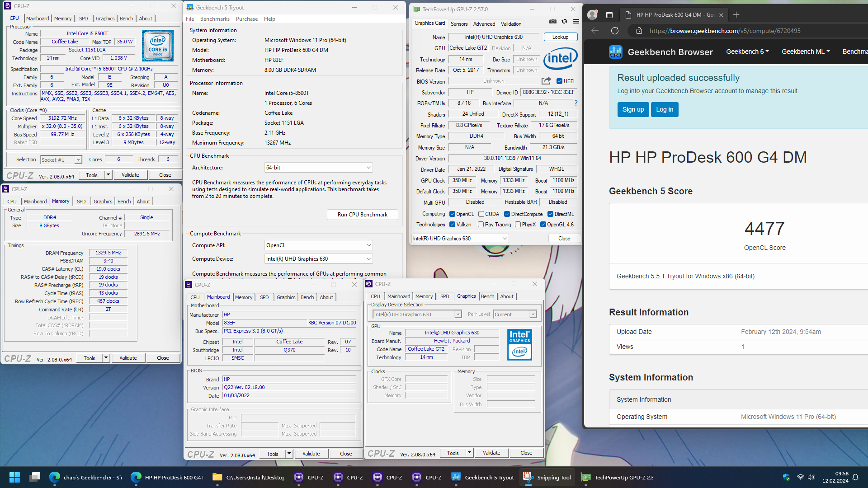
Task: Click browser address bar URL
Action: [x=725, y=31]
